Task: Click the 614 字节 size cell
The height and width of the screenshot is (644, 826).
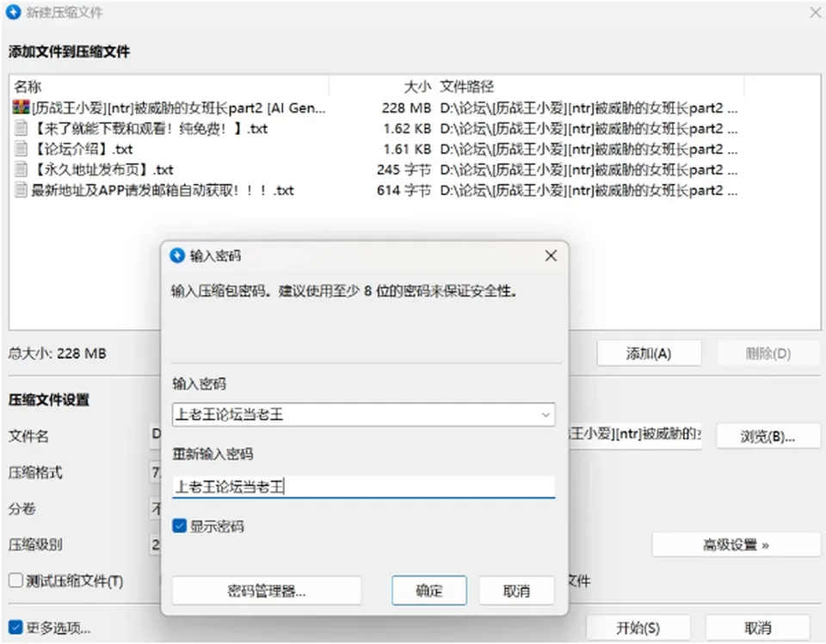Action: (404, 190)
